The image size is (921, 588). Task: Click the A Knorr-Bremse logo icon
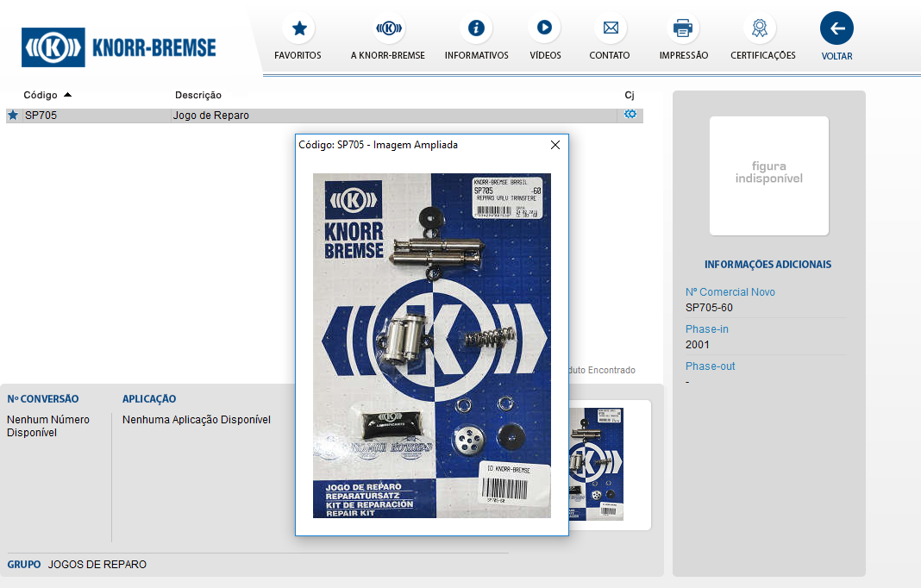[x=388, y=28]
